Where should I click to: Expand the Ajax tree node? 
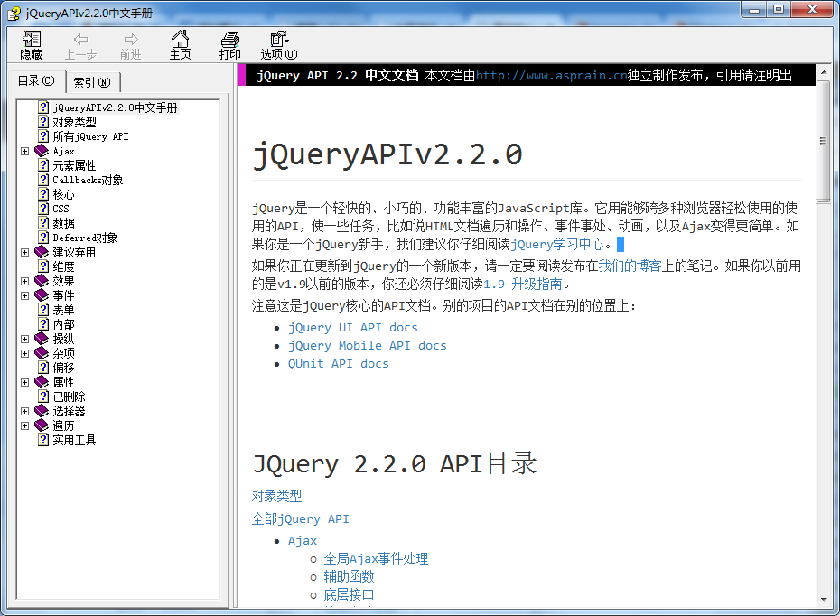(x=24, y=150)
